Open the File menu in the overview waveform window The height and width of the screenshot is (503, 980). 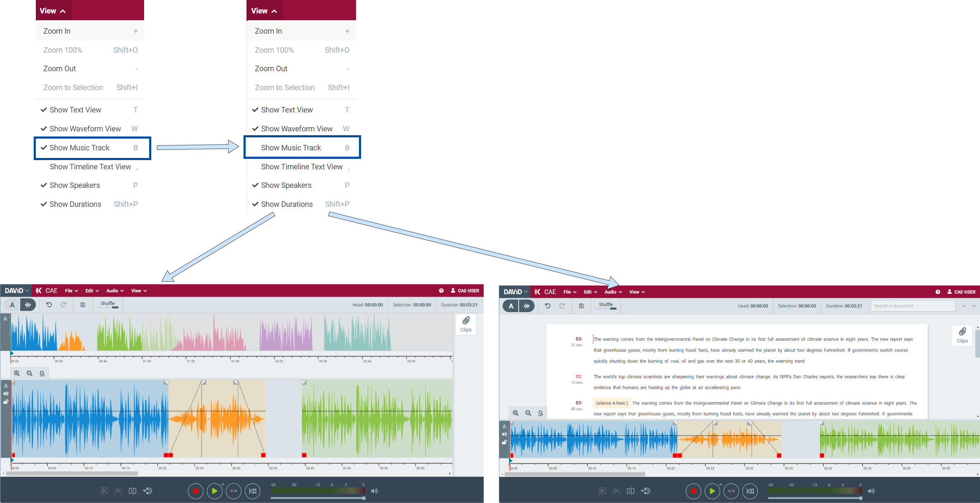(x=71, y=291)
